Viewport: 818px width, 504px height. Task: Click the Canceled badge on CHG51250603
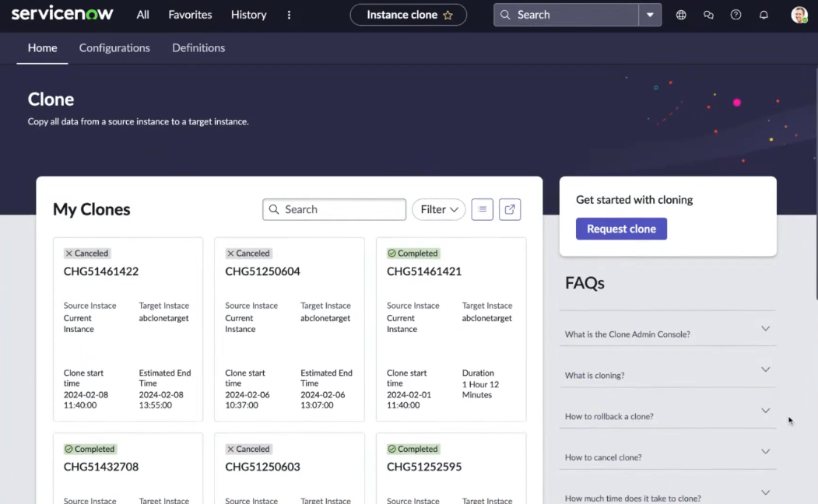pos(248,448)
